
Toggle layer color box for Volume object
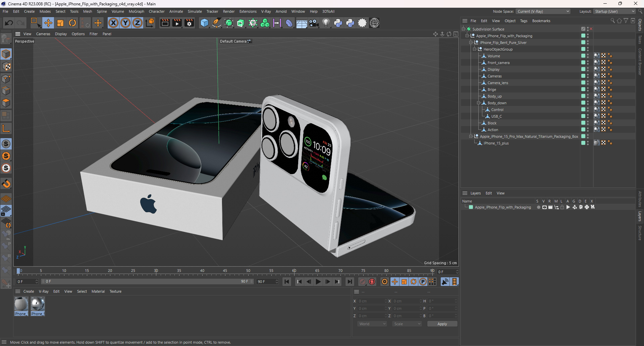(583, 56)
